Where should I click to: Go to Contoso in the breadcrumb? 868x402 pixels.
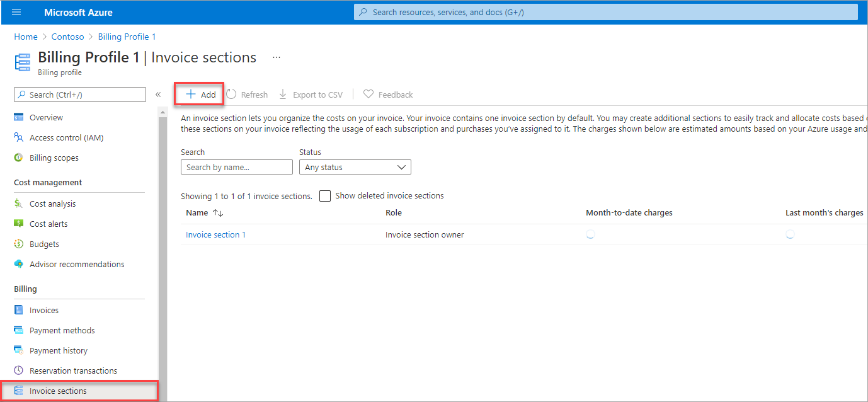click(67, 37)
